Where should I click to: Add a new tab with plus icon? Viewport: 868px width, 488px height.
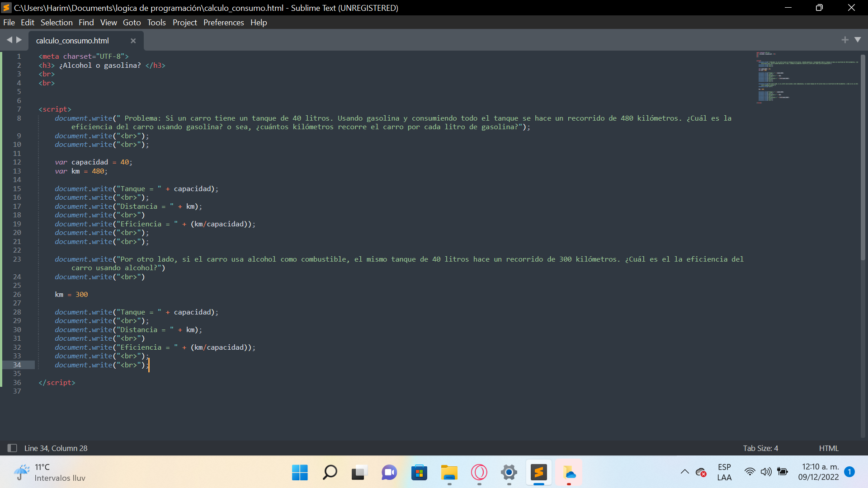845,40
